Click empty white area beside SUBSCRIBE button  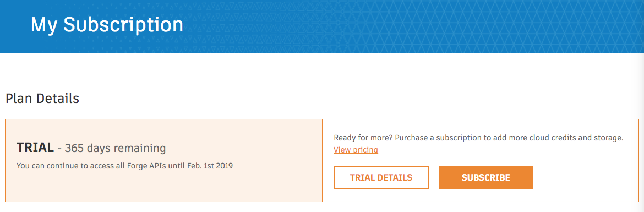click(583, 178)
